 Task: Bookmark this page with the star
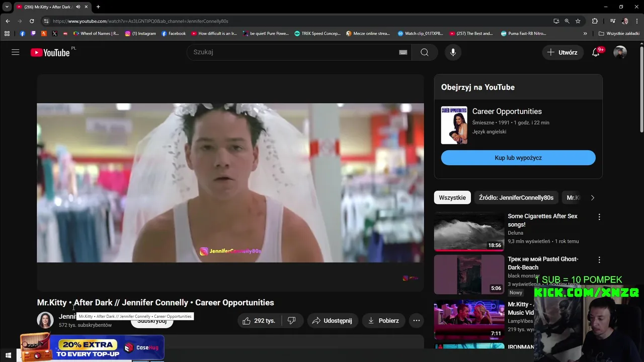click(x=578, y=21)
